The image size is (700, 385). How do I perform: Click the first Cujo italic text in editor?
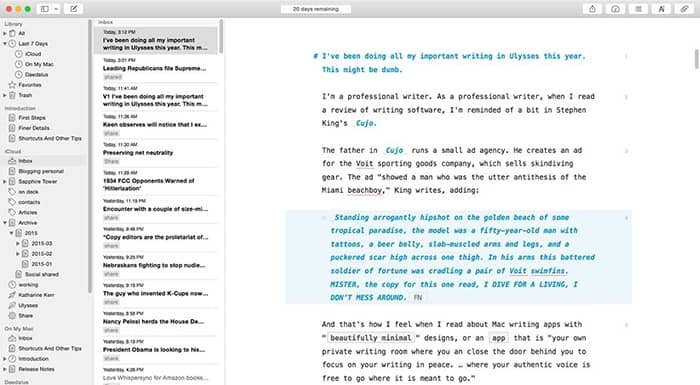[x=366, y=123]
